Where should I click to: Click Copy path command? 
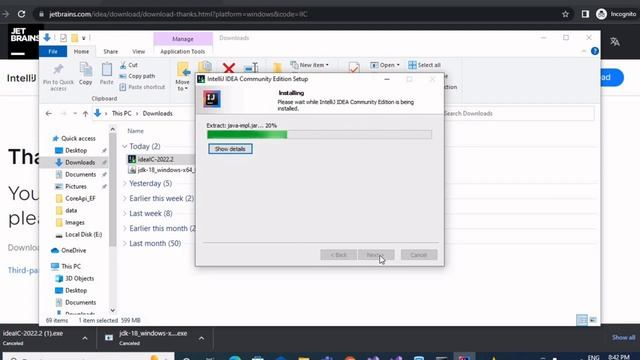(137, 76)
